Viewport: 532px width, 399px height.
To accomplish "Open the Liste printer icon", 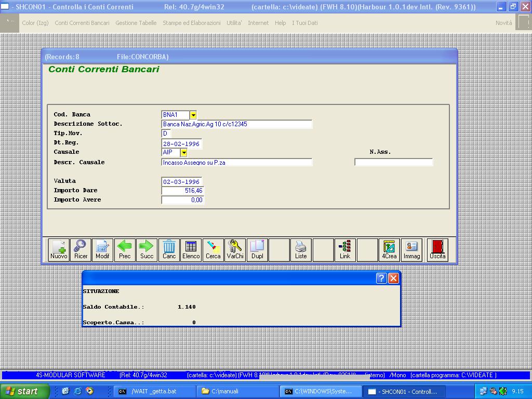I will pyautogui.click(x=301, y=250).
